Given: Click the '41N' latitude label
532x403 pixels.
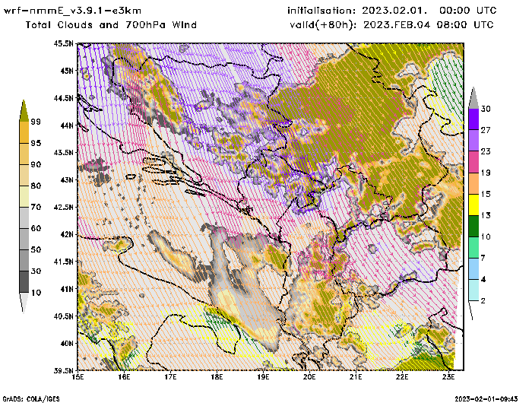Looking at the screenshot, I should [67, 289].
